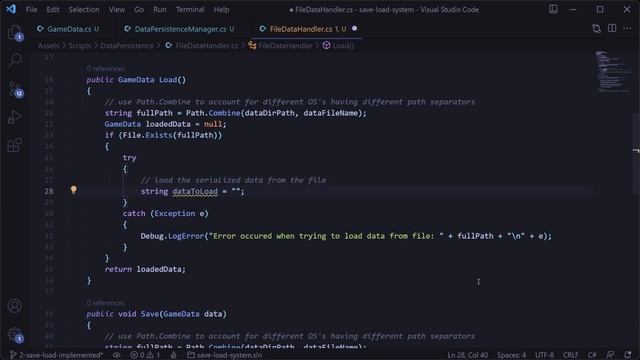Select the FileDataHandler.cs tab

[x=307, y=29]
